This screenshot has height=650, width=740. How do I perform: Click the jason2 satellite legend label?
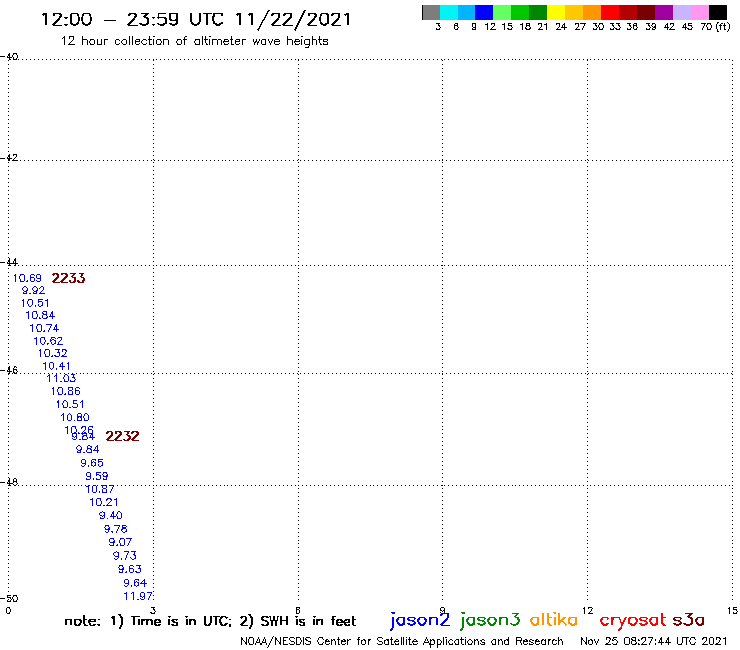(x=420, y=620)
